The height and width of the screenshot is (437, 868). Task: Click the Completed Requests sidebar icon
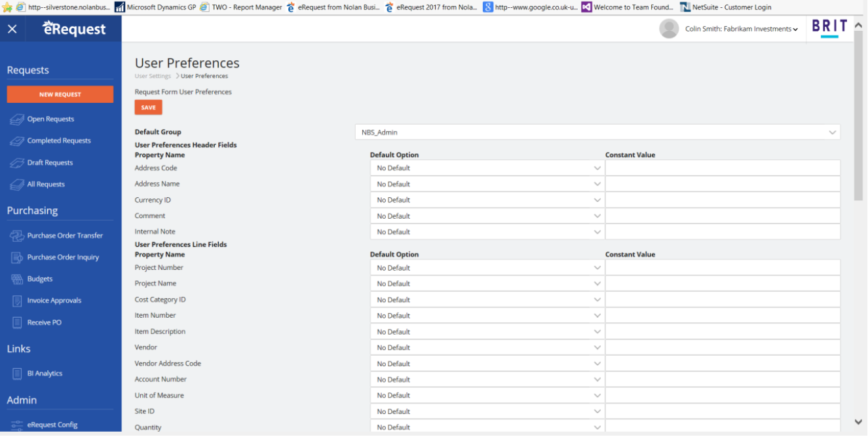(17, 141)
